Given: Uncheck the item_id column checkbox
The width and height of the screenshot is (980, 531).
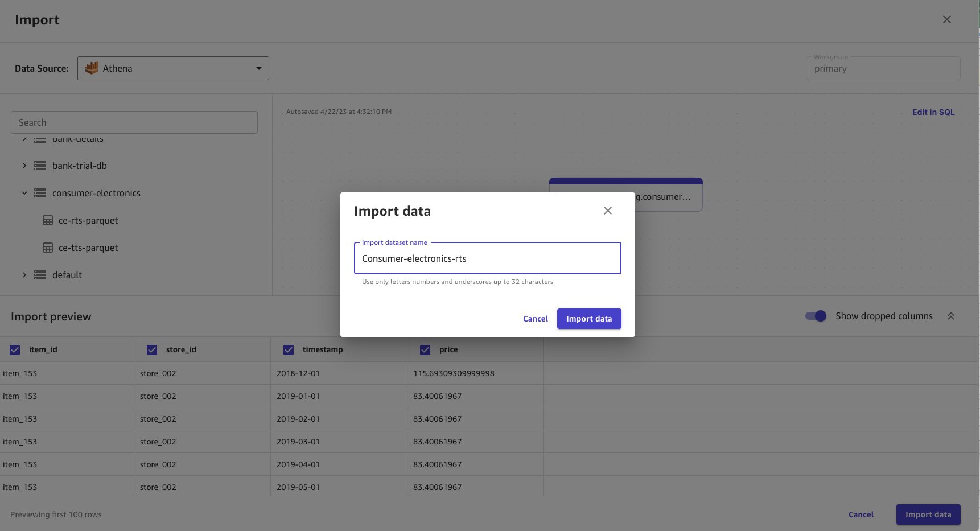Looking at the screenshot, I should tap(15, 350).
